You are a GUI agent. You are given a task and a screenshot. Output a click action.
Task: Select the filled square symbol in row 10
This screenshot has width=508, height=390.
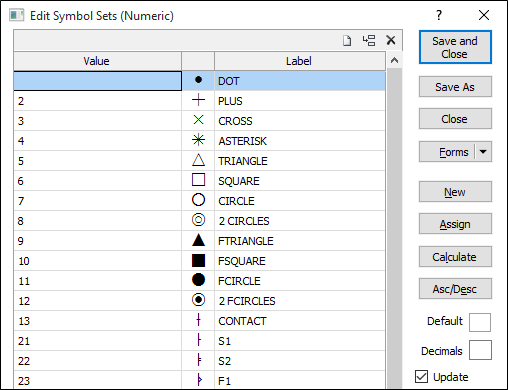point(198,260)
